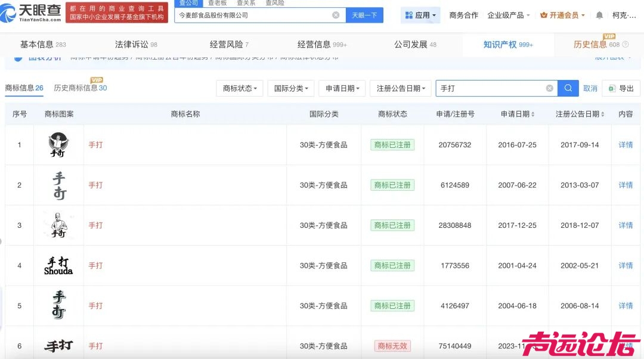The image size is (644, 359).
Task: Open 详情 for trademark 20756732
Action: 626,144
